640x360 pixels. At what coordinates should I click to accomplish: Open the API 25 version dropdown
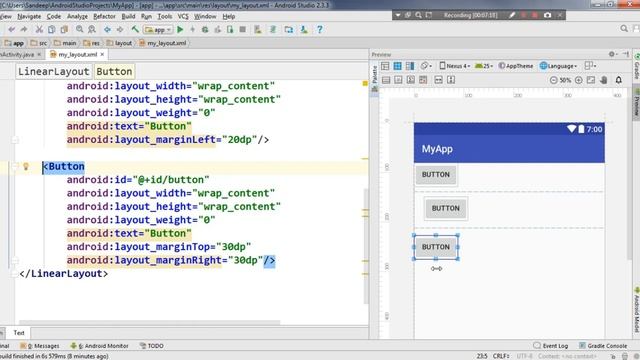(484, 66)
